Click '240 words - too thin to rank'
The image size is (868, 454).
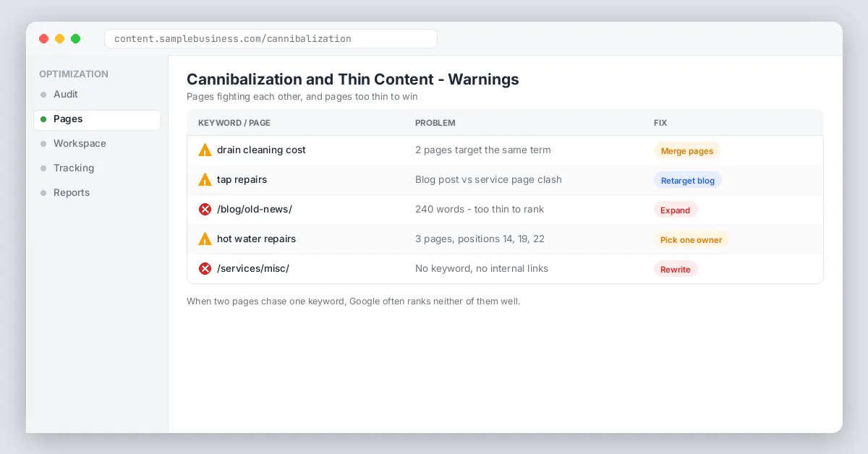(x=480, y=210)
